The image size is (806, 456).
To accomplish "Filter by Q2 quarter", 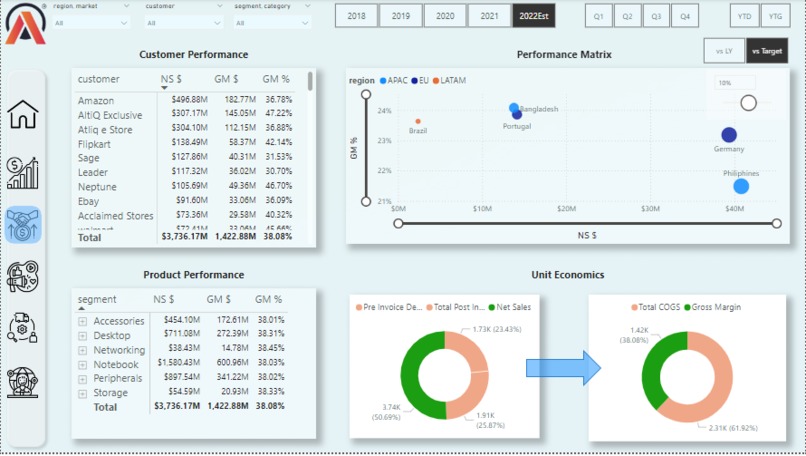I will point(628,16).
